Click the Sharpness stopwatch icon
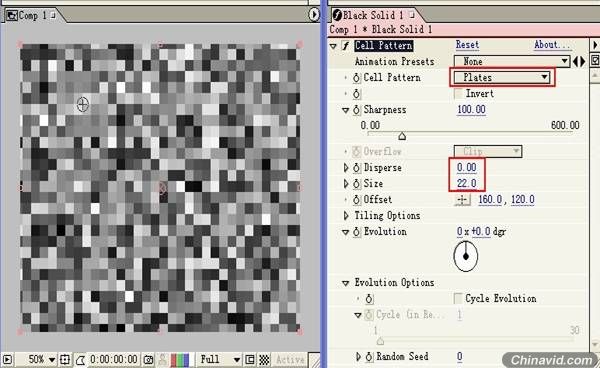The height and width of the screenshot is (368, 600). (356, 110)
